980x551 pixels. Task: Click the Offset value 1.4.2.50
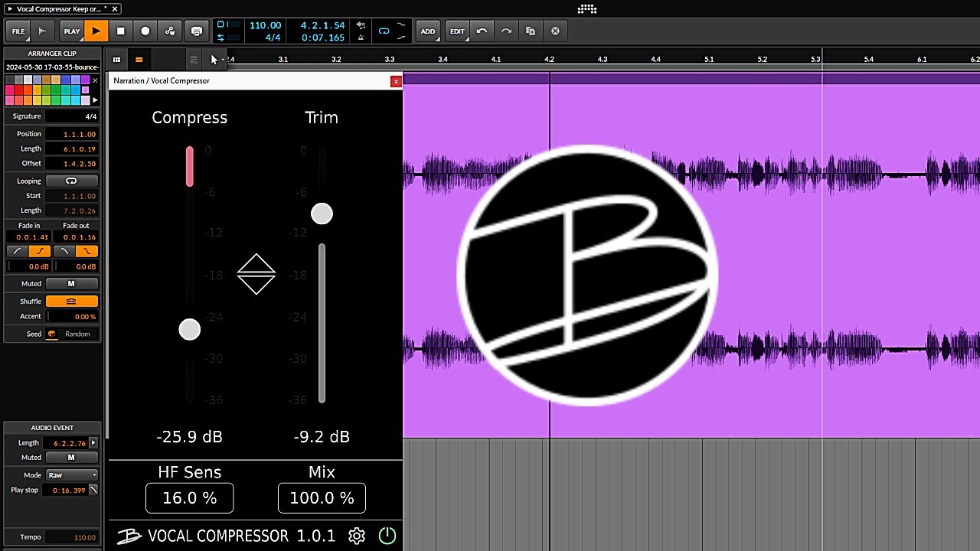(72, 163)
